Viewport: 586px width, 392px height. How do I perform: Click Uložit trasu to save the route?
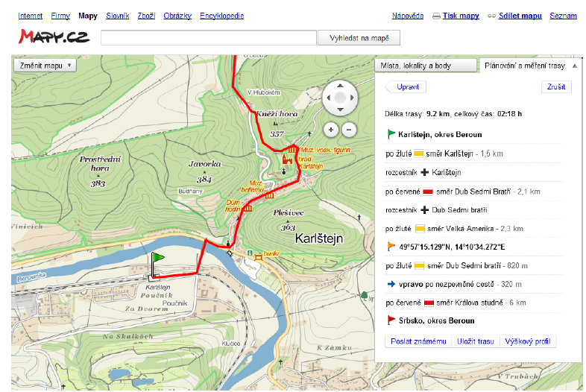tap(476, 341)
